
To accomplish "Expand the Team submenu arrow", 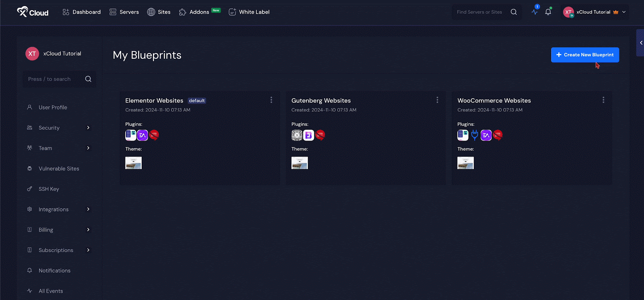I will (88, 148).
